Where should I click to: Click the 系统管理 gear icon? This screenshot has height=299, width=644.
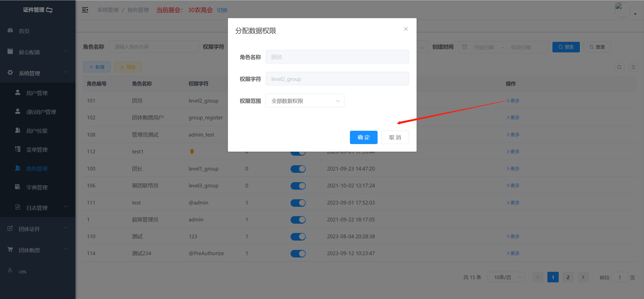coord(10,73)
